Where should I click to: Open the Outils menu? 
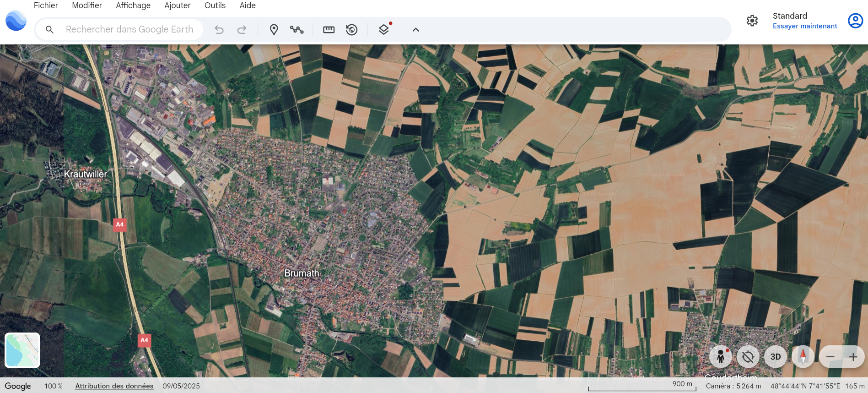pos(215,5)
